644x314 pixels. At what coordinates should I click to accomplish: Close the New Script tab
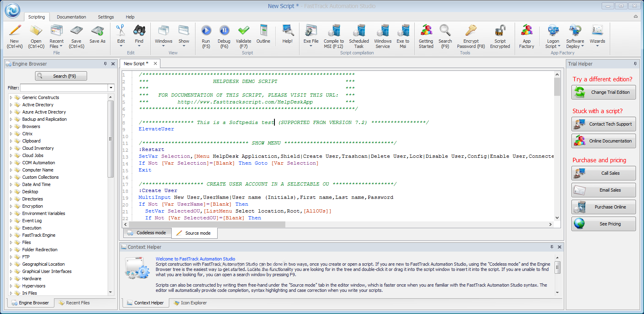[x=155, y=64]
